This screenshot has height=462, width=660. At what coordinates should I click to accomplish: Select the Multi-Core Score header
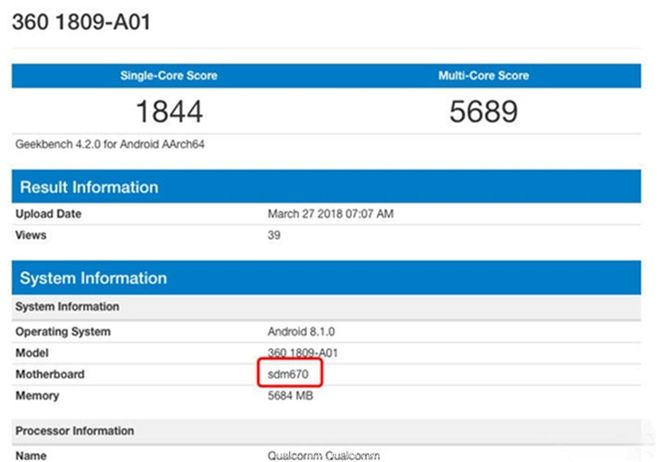(x=484, y=76)
